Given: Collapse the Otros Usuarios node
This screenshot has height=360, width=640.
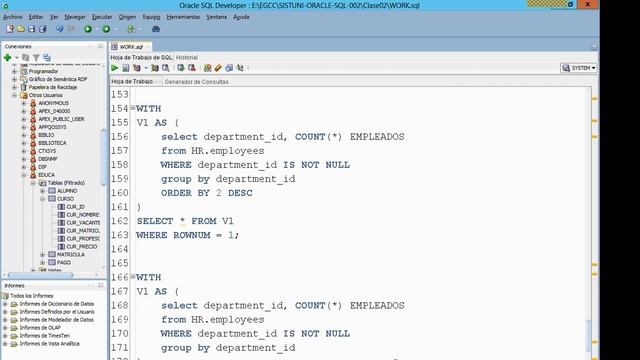Looking at the screenshot, I should [15, 95].
